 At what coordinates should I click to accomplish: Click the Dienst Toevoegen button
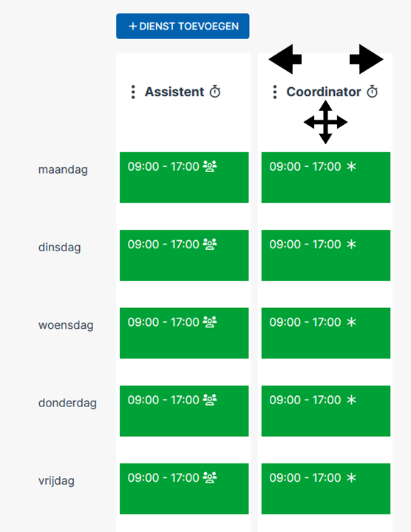coord(183,26)
